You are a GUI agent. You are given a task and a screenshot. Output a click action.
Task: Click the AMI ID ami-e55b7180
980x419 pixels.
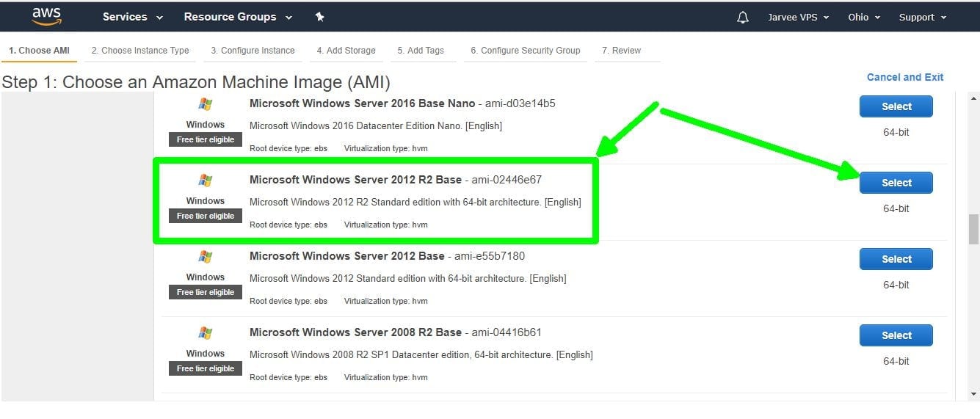(x=490, y=256)
